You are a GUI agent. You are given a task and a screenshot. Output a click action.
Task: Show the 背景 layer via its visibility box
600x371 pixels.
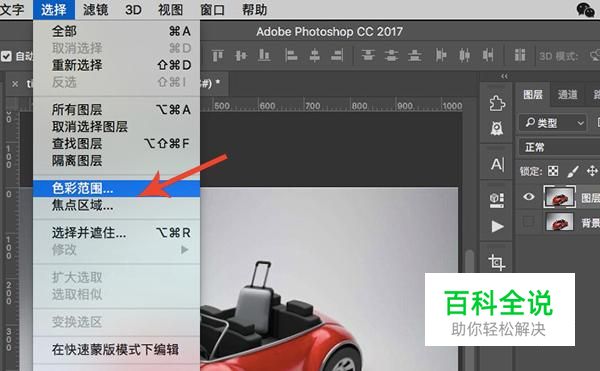point(529,221)
